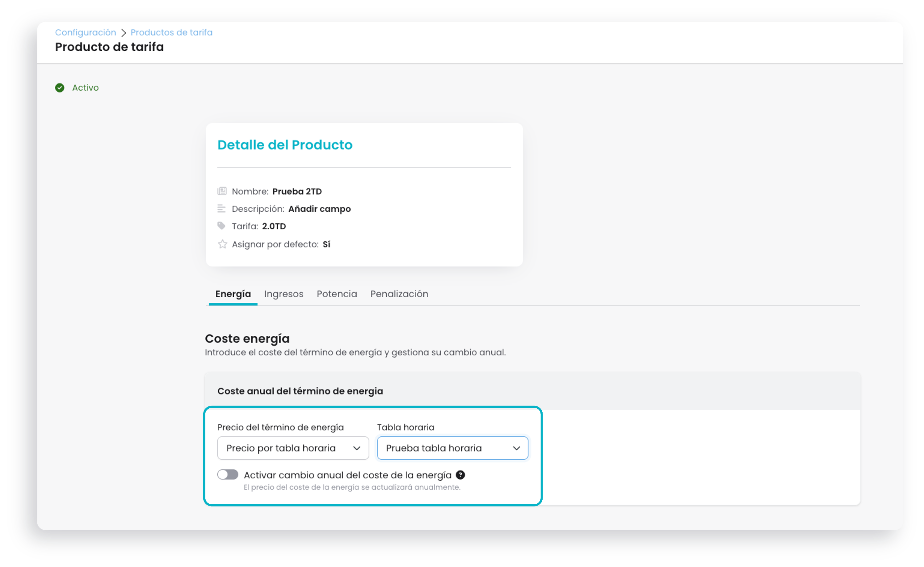Click the Activar cambio anual label text
Image resolution: width=924 pixels, height=567 pixels.
click(x=348, y=475)
